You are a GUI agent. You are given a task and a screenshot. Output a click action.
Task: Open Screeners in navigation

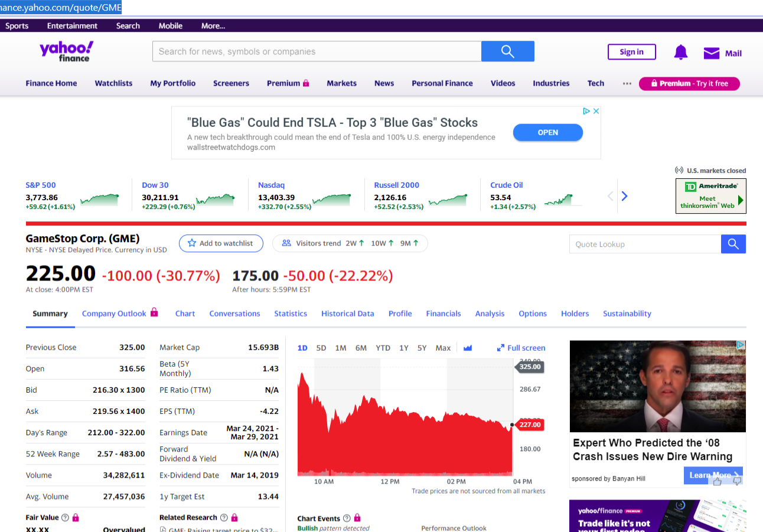pyautogui.click(x=231, y=83)
